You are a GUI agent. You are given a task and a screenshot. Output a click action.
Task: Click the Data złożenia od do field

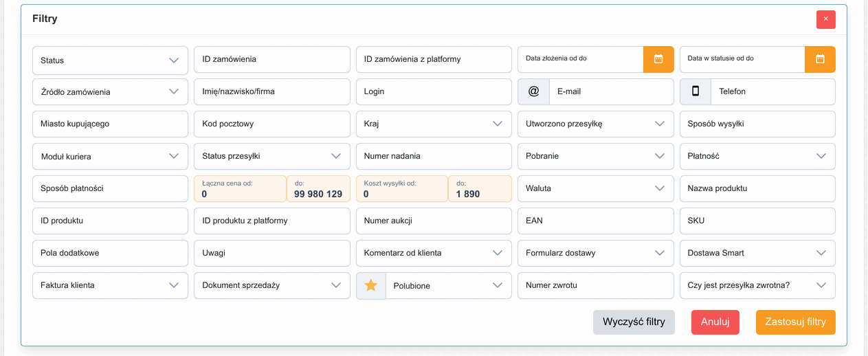coord(581,59)
